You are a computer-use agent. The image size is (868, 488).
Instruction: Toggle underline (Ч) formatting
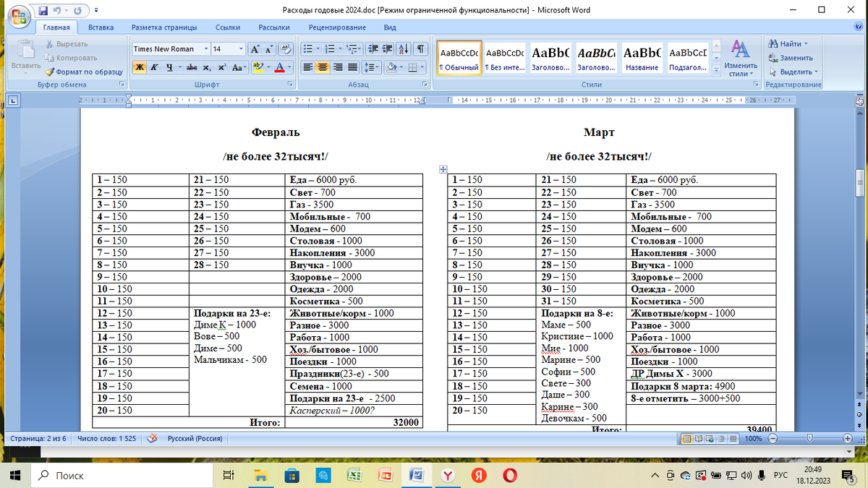(169, 67)
